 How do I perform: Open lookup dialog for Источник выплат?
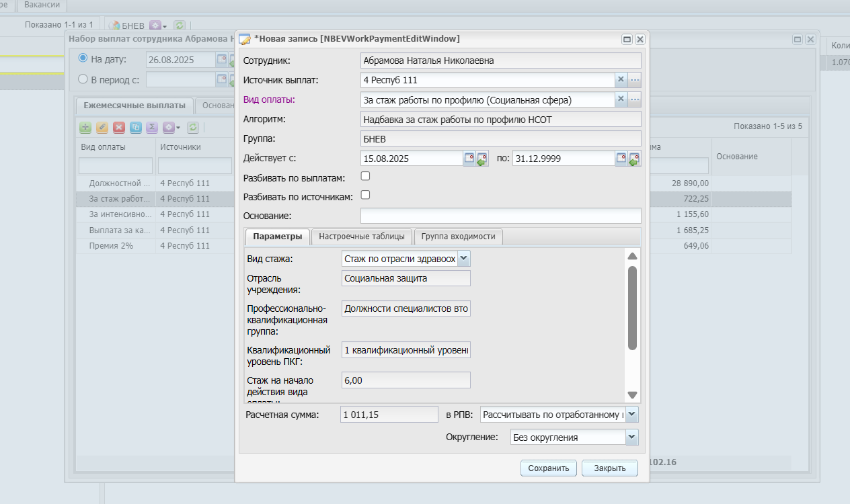pos(635,80)
